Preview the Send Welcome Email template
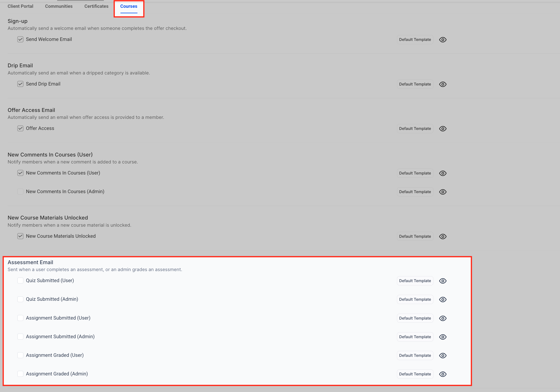Screen dimensions: 560x392 442,39
